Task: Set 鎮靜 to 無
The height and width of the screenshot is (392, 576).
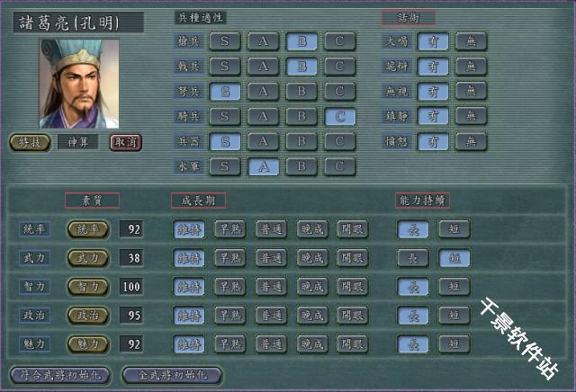Action: [472, 117]
